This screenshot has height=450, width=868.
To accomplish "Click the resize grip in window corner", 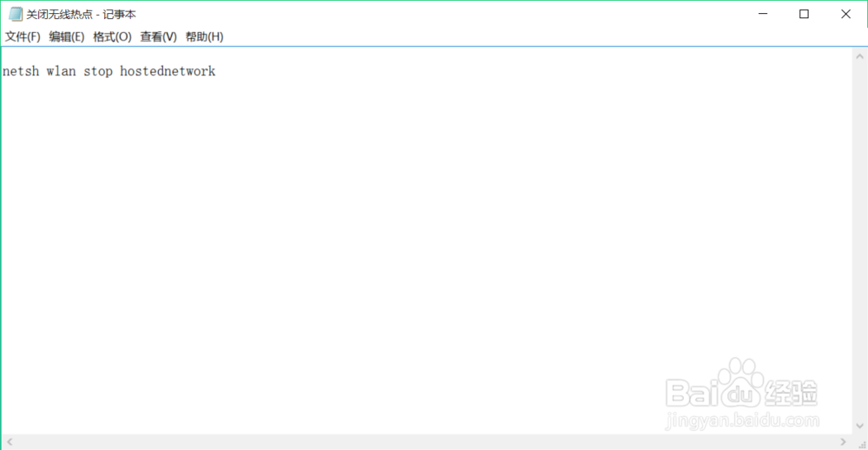I will tap(862, 444).
